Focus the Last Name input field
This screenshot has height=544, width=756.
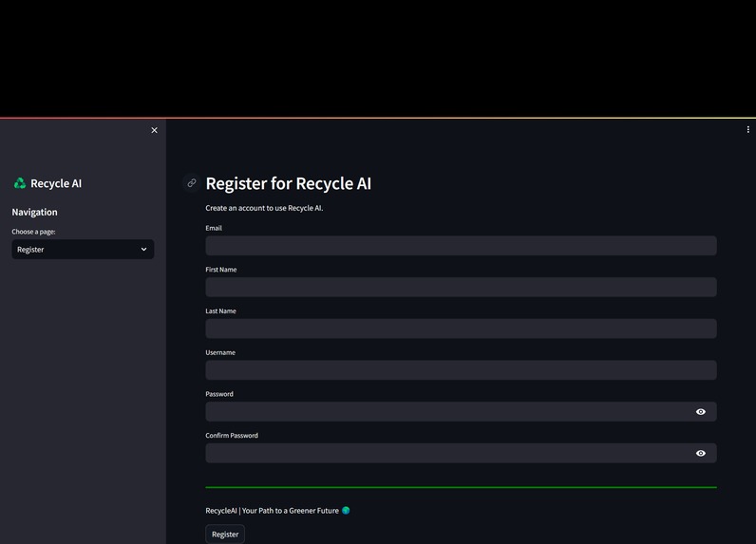pos(461,328)
